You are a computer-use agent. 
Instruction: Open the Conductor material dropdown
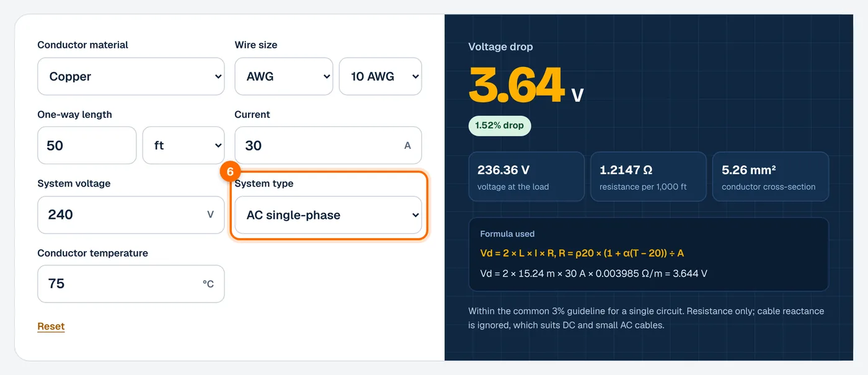[131, 77]
